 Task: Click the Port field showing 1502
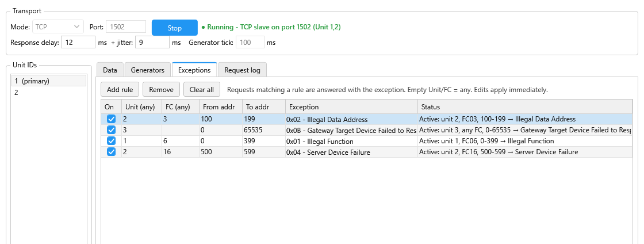126,27
